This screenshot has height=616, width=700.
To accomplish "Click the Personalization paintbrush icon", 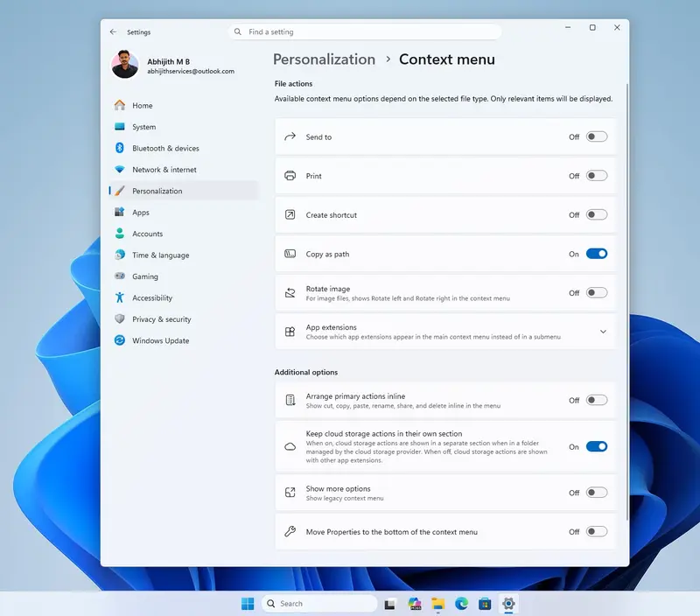I will point(120,191).
